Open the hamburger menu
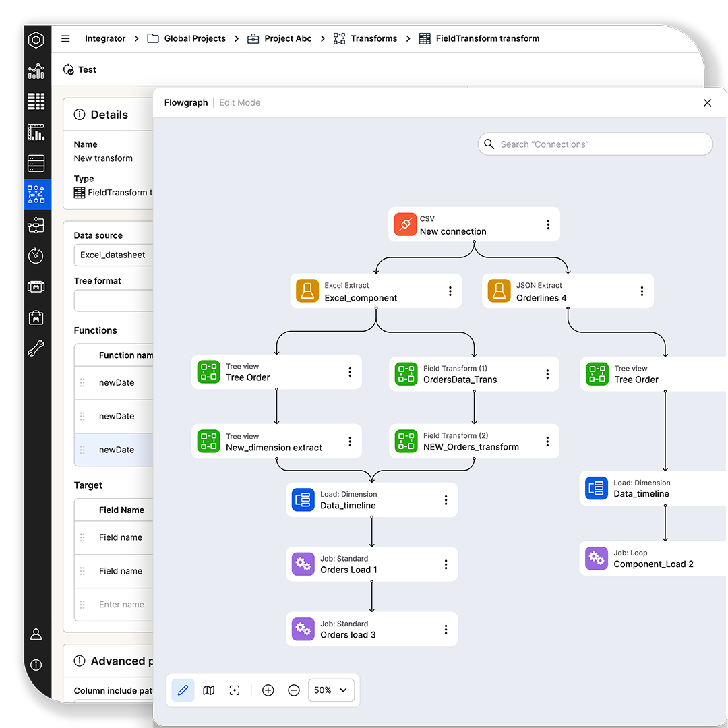 pyautogui.click(x=65, y=38)
